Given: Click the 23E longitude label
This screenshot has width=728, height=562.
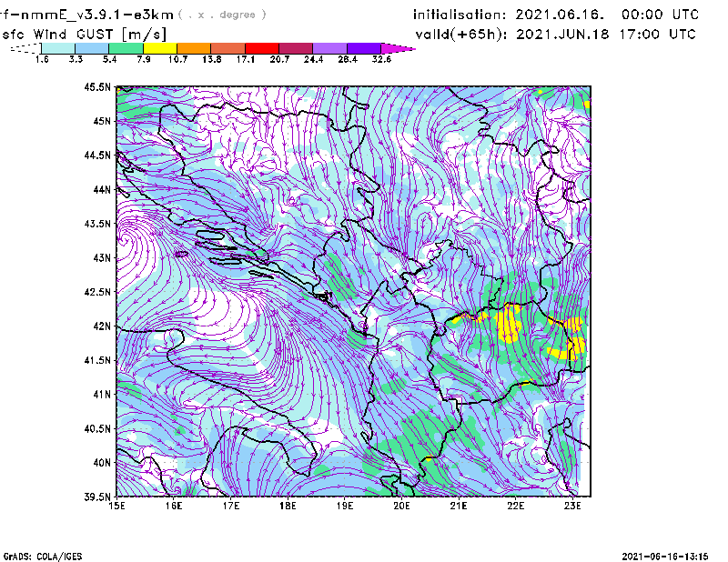Looking at the screenshot, I should click(x=572, y=506).
